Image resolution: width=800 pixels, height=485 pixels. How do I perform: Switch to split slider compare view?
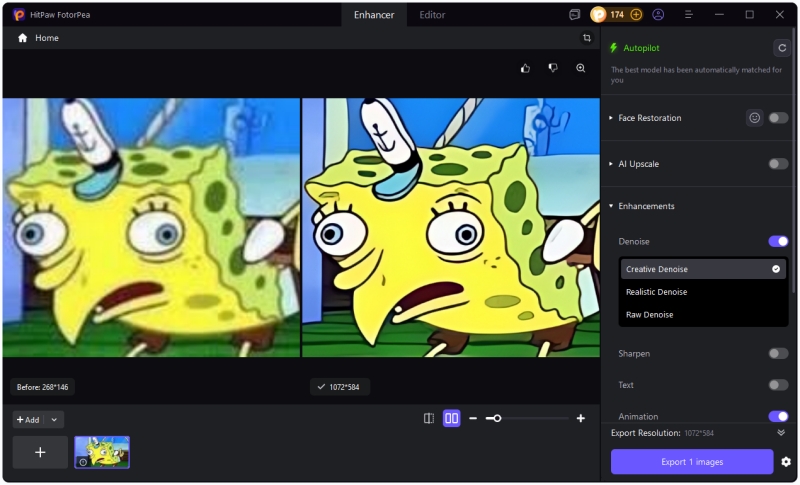coord(429,419)
